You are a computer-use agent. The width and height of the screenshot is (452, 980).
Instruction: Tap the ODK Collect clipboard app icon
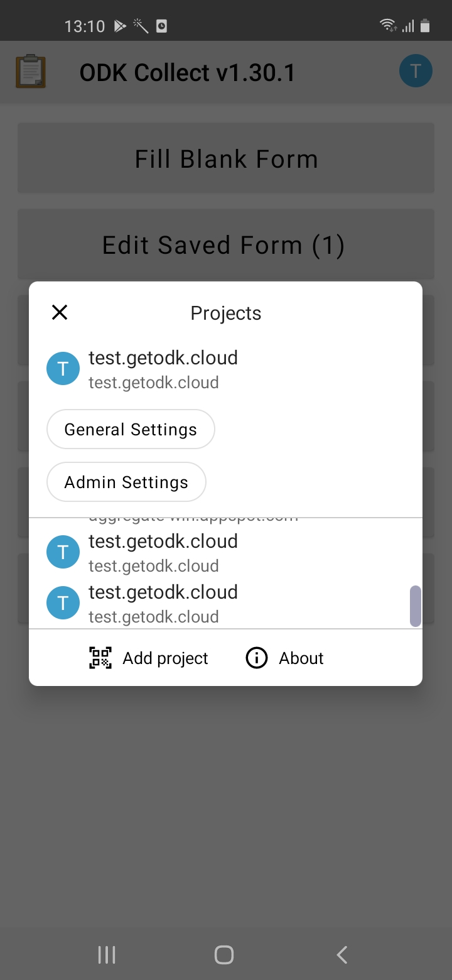point(31,72)
